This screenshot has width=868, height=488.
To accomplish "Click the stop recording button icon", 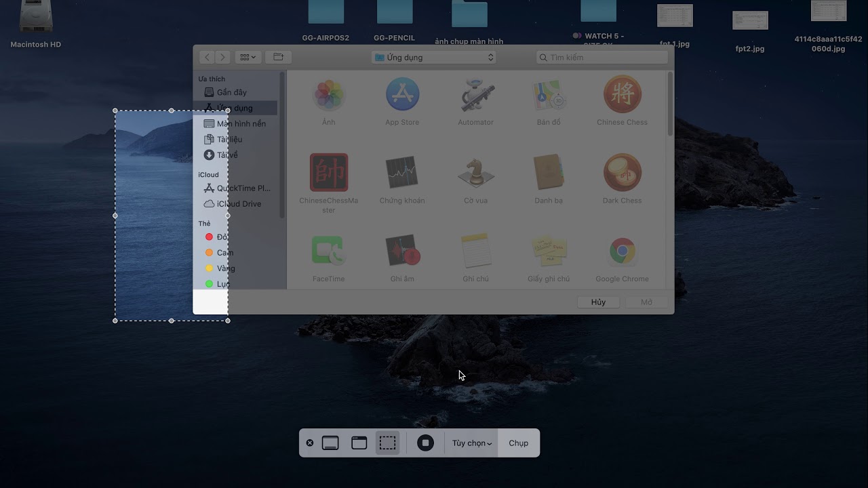I will 425,443.
